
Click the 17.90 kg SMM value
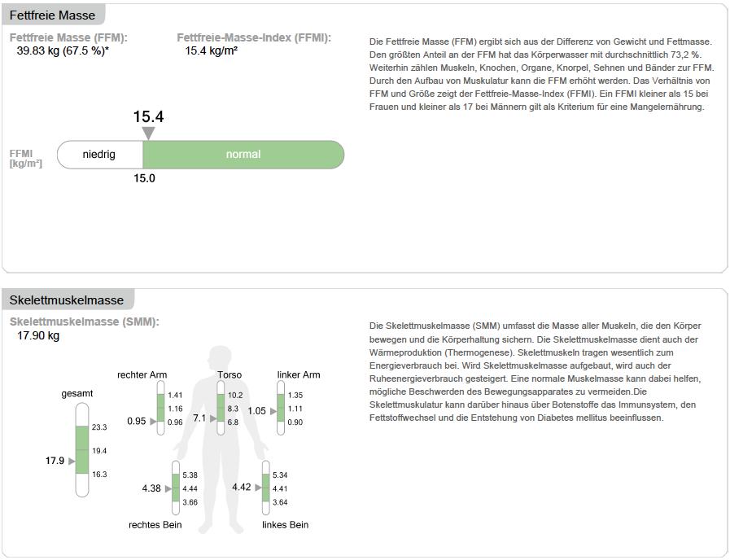(38, 335)
